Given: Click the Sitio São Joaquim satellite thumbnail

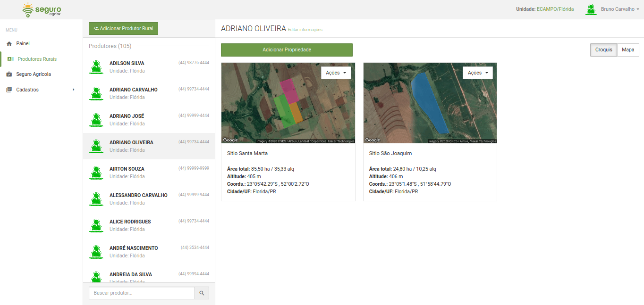Looking at the screenshot, I should pyautogui.click(x=430, y=103).
